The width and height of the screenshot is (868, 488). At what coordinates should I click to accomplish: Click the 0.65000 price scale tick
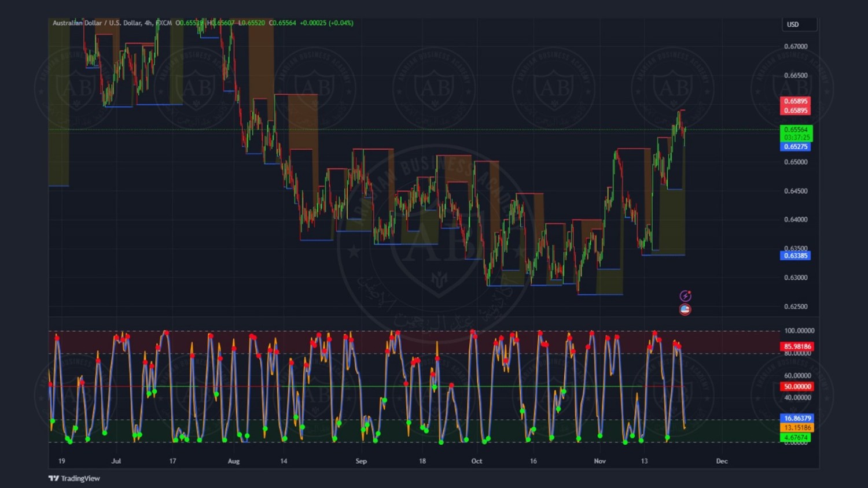tap(796, 162)
